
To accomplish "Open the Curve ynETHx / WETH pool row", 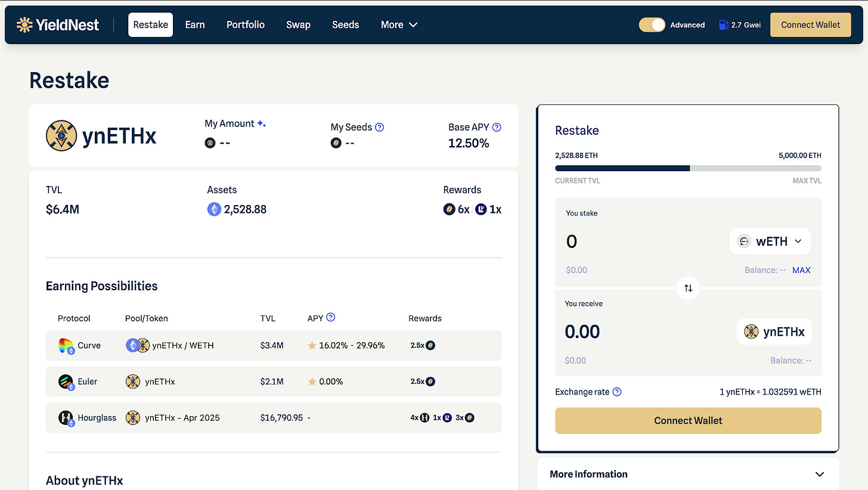I will click(x=274, y=345).
